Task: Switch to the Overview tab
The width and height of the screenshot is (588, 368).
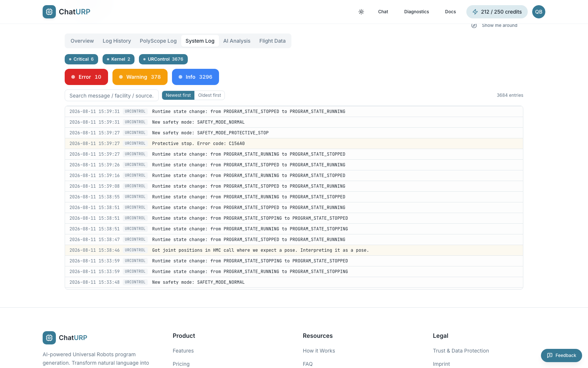Action: click(x=82, y=41)
